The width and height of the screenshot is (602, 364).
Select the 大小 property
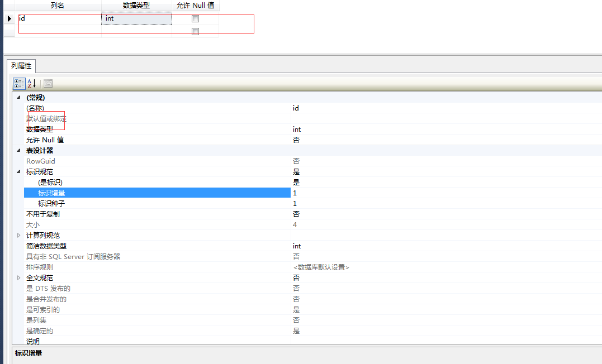[157, 225]
